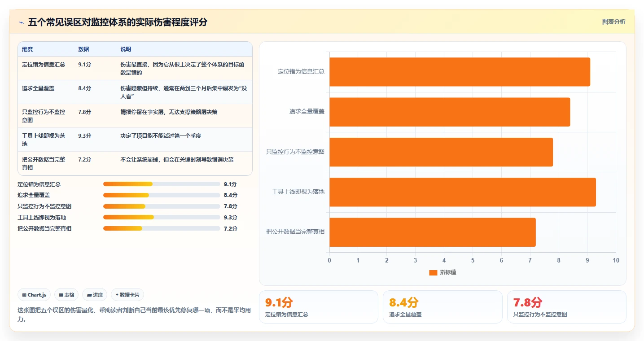The width and height of the screenshot is (644, 341).
Task: Click the chart bar for 追求全量覆盖
Action: 450,112
